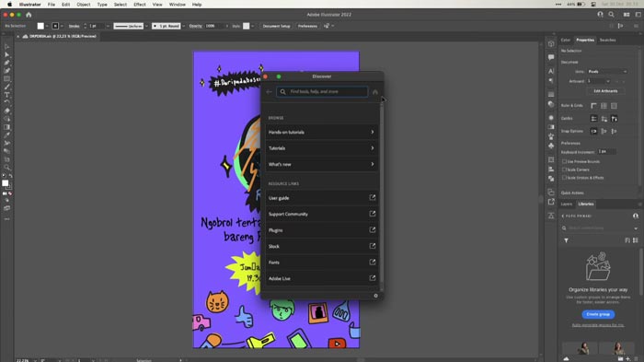Expand What's new entry

pyautogui.click(x=321, y=164)
